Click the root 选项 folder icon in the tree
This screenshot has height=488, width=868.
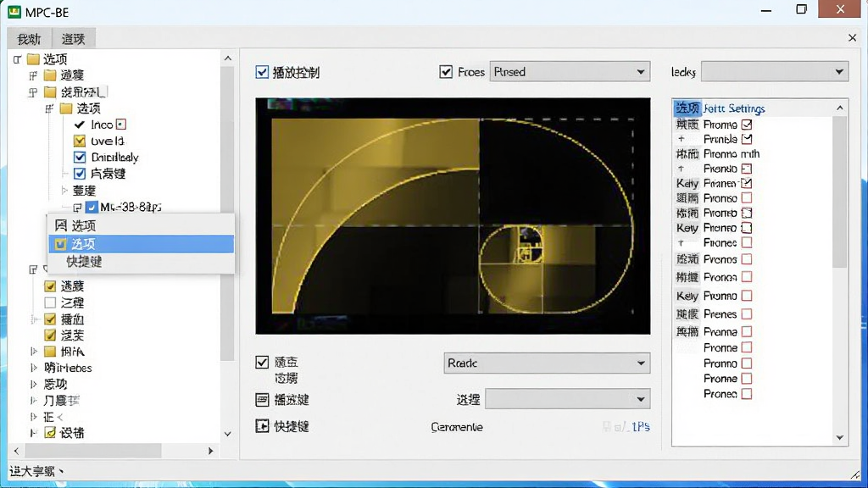click(x=33, y=59)
